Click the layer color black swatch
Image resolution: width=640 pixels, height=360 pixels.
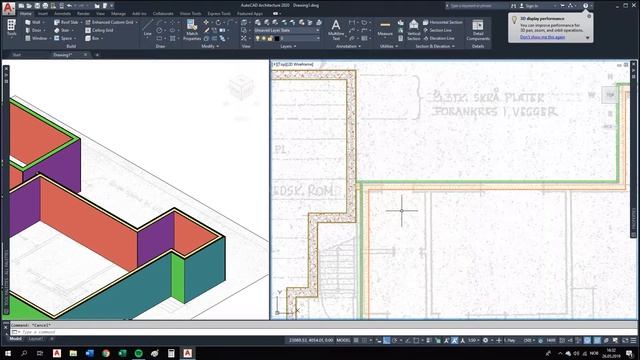277,38
